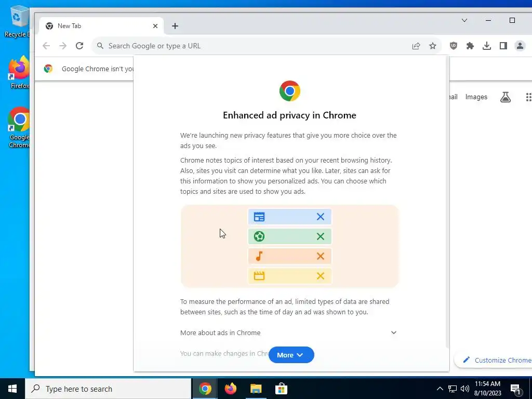
Task: Open the uBlock Origin shield extension
Action: pyautogui.click(x=453, y=46)
